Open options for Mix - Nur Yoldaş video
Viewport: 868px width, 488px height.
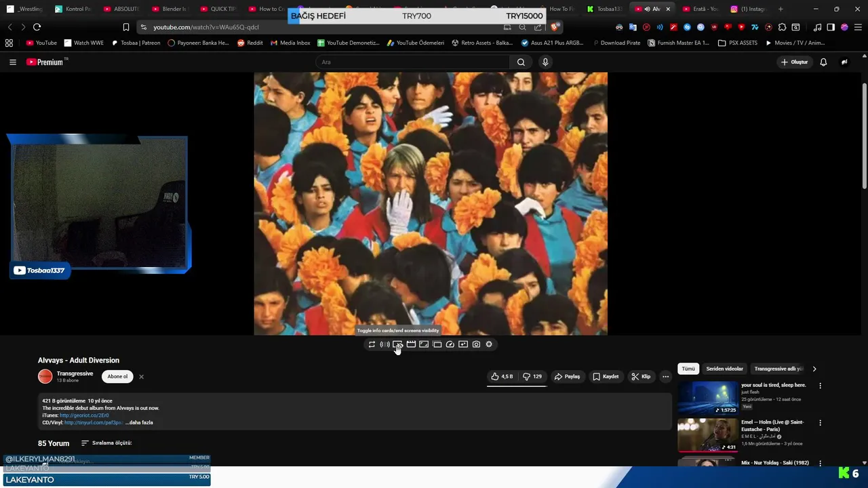pyautogui.click(x=820, y=463)
